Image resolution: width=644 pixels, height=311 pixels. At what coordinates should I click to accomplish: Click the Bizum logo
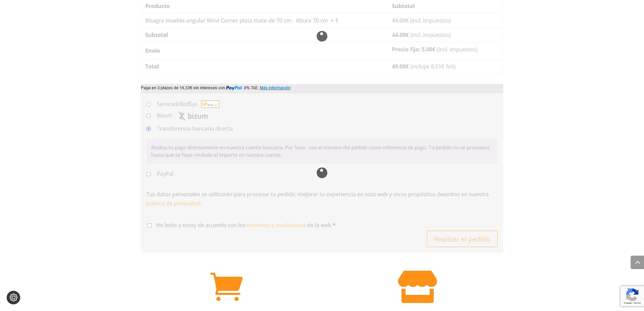pyautogui.click(x=193, y=116)
